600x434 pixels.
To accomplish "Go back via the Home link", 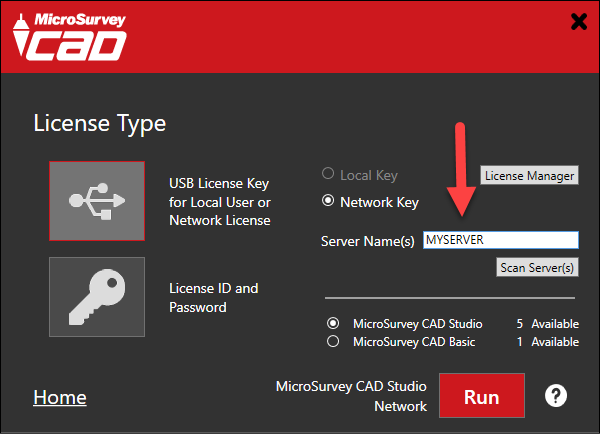I will point(60,397).
